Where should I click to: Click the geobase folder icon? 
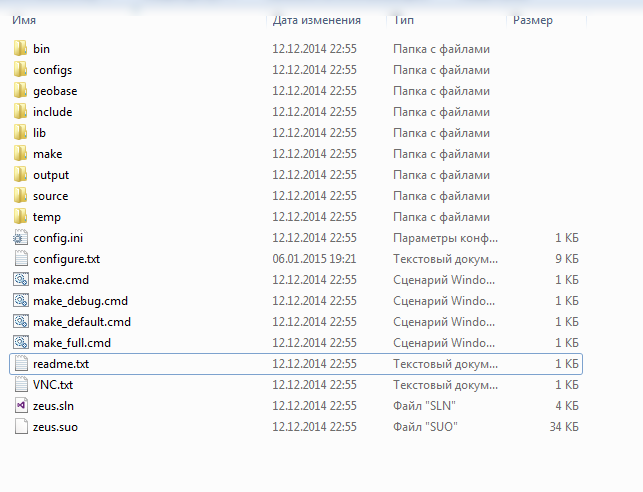click(21, 91)
